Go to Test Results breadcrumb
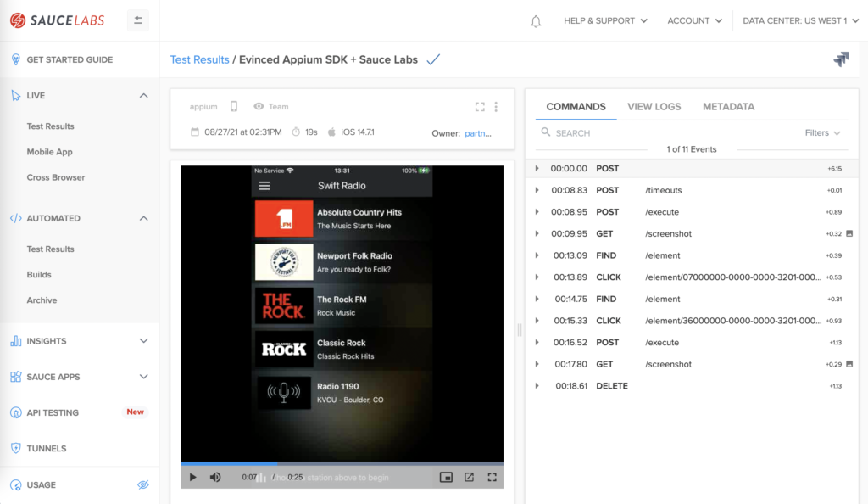The image size is (868, 504). [199, 59]
